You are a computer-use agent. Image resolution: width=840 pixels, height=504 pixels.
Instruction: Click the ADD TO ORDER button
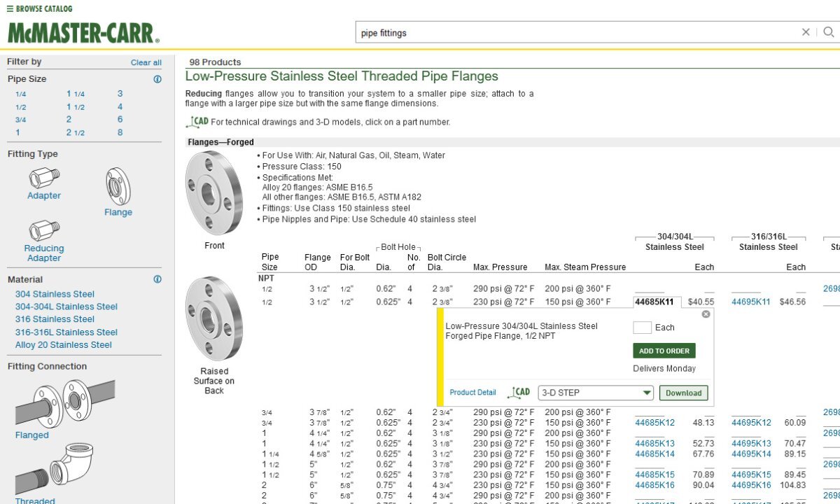664,351
